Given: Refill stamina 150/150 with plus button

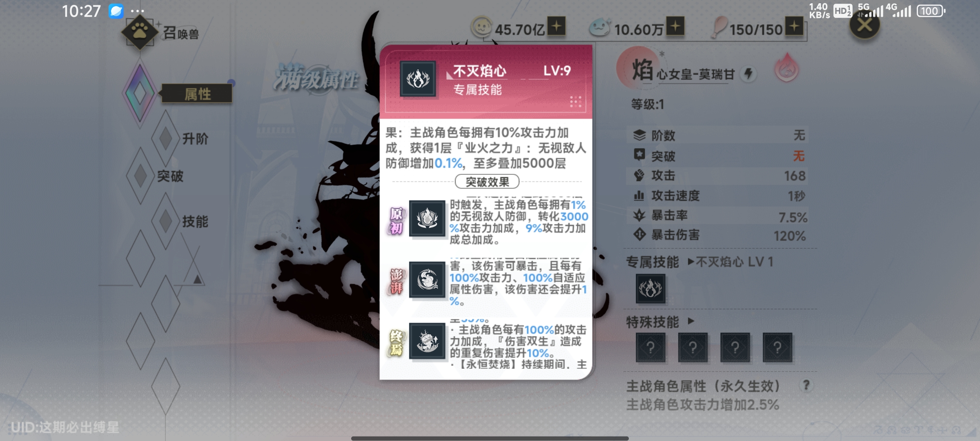Looking at the screenshot, I should [x=794, y=27].
